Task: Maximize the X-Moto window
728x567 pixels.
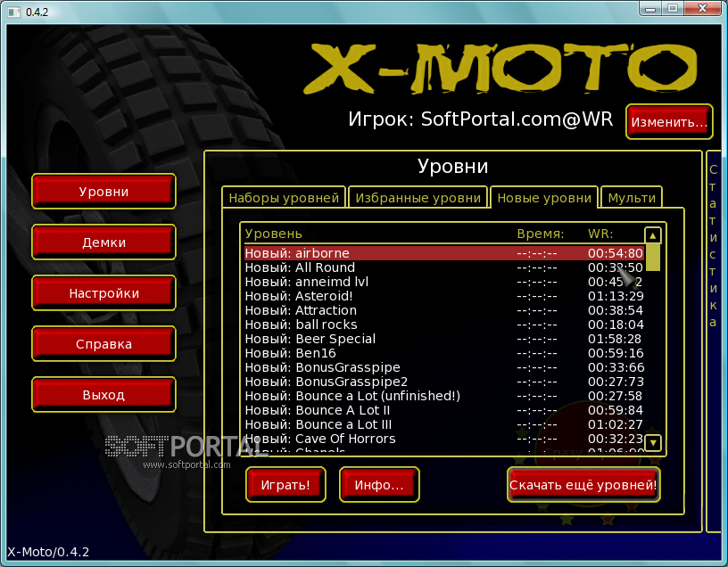Action: (x=673, y=8)
